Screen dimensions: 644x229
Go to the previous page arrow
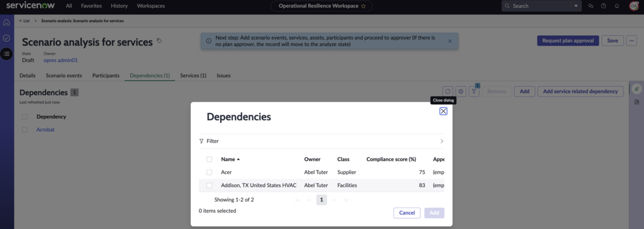point(310,200)
